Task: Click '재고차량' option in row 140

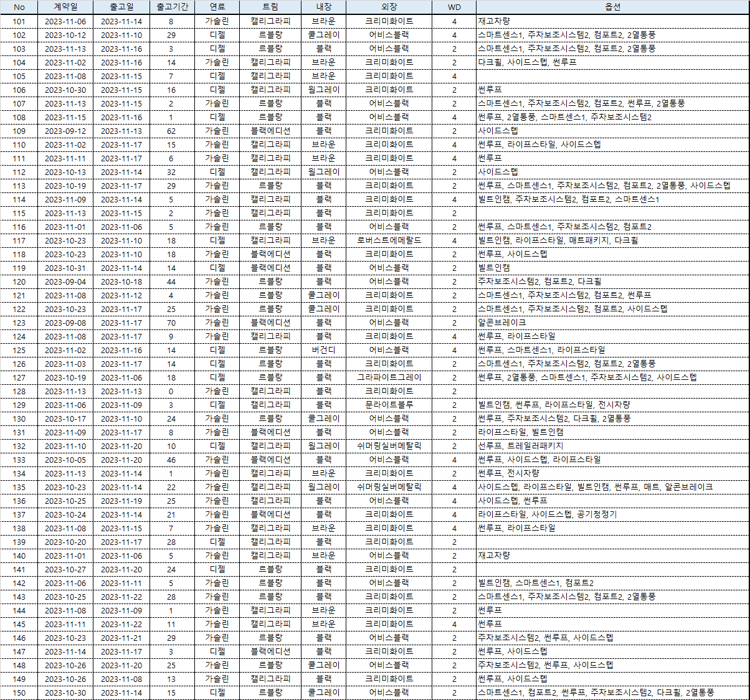Action: click(494, 556)
